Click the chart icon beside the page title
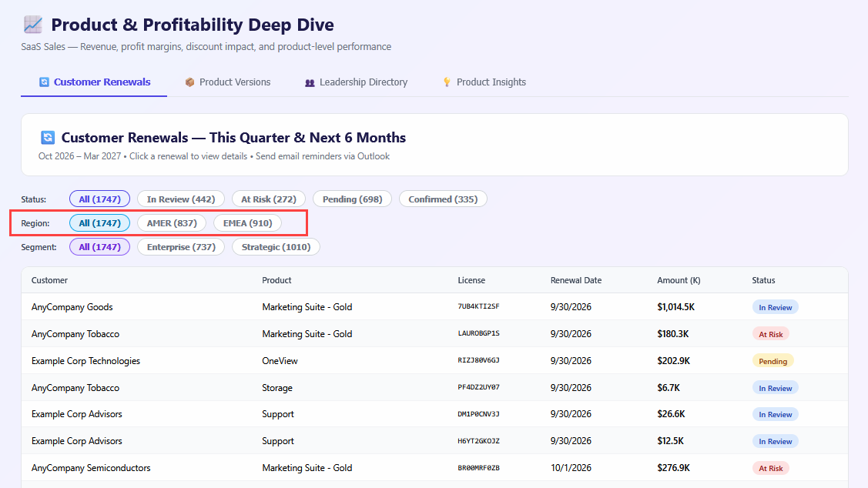Screen dimensions: 868x488 point(32,25)
